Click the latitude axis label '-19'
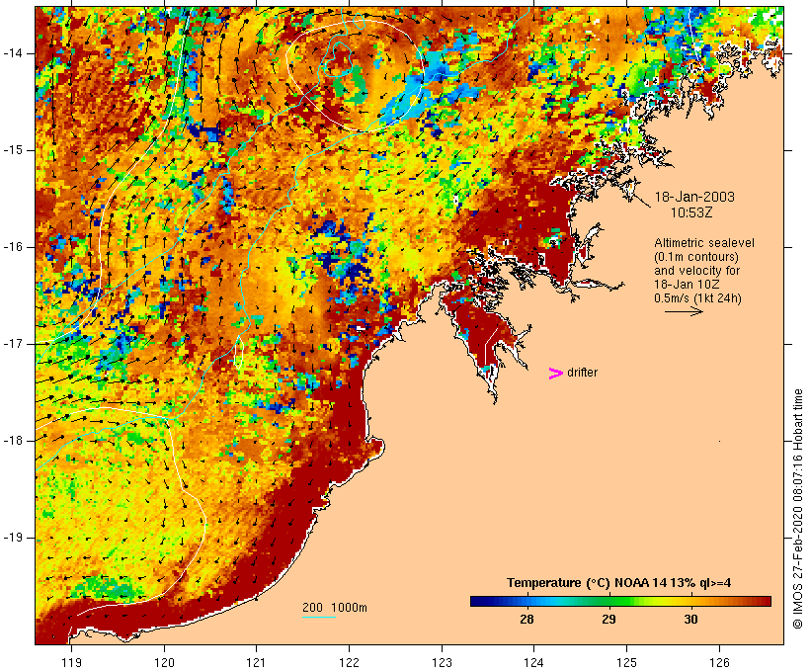 pos(13,538)
